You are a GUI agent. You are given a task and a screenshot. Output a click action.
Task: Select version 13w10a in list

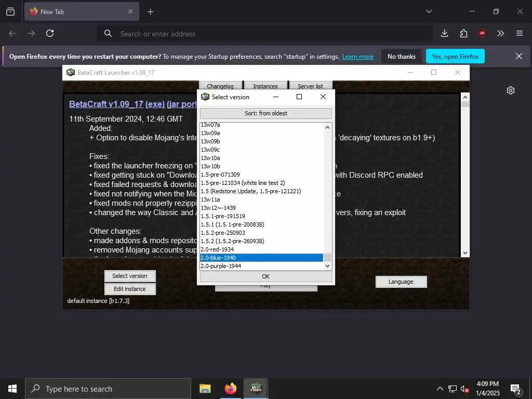262,158
